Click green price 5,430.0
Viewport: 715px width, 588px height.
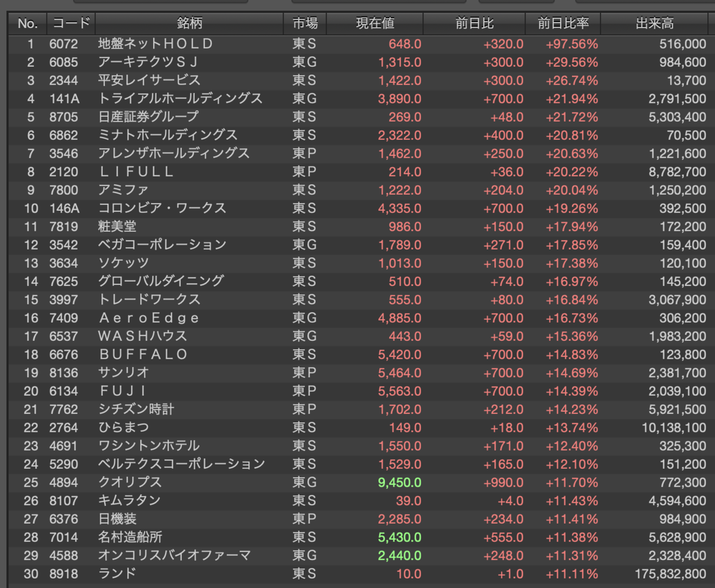399,537
